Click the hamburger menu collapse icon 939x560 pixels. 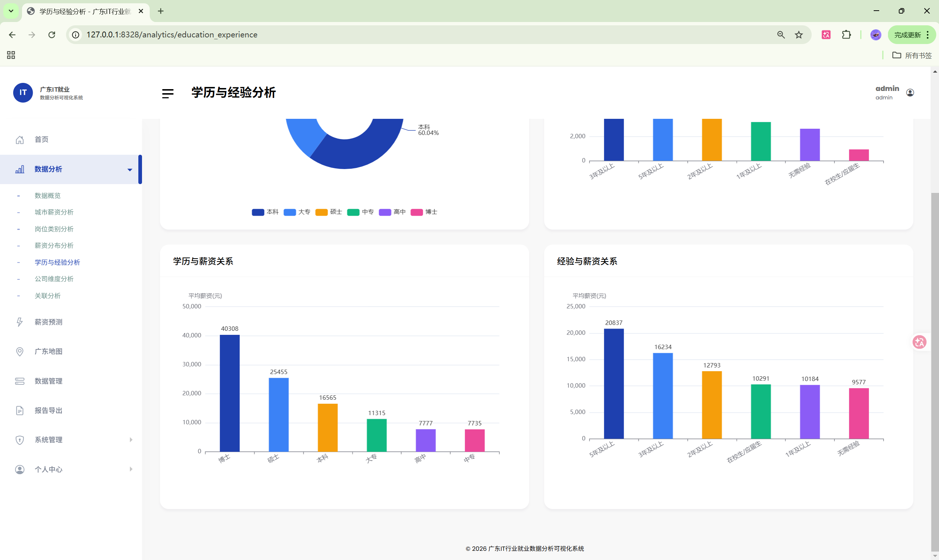pyautogui.click(x=168, y=93)
